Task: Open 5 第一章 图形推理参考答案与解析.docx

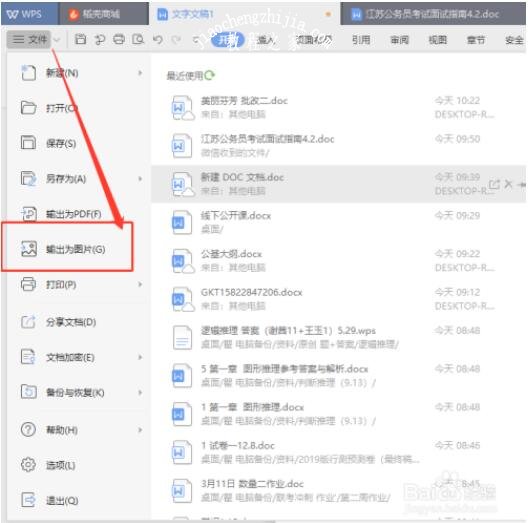Action: coord(338,376)
